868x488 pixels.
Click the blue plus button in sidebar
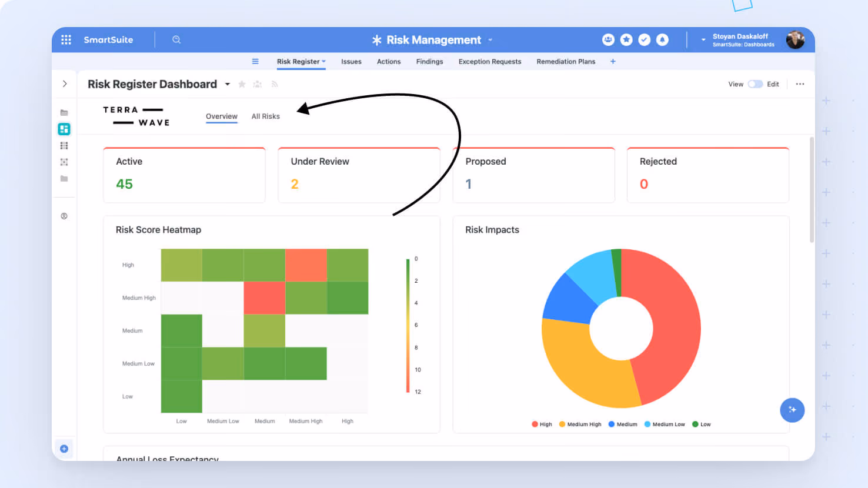[64, 449]
